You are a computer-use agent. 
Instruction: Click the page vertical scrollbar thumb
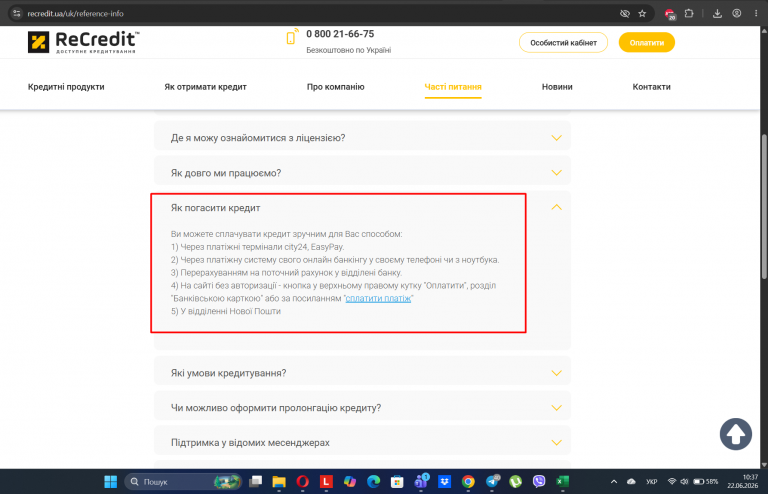click(x=764, y=206)
